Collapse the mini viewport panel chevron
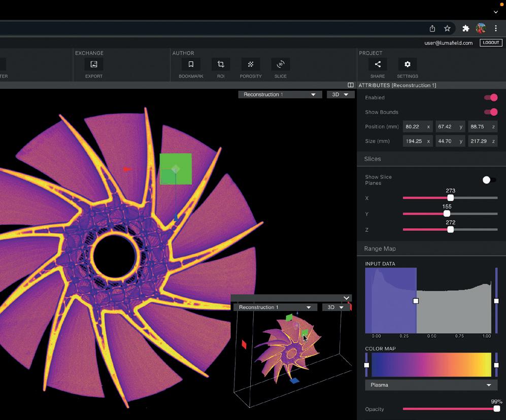The height and width of the screenshot is (420, 506). (346, 298)
